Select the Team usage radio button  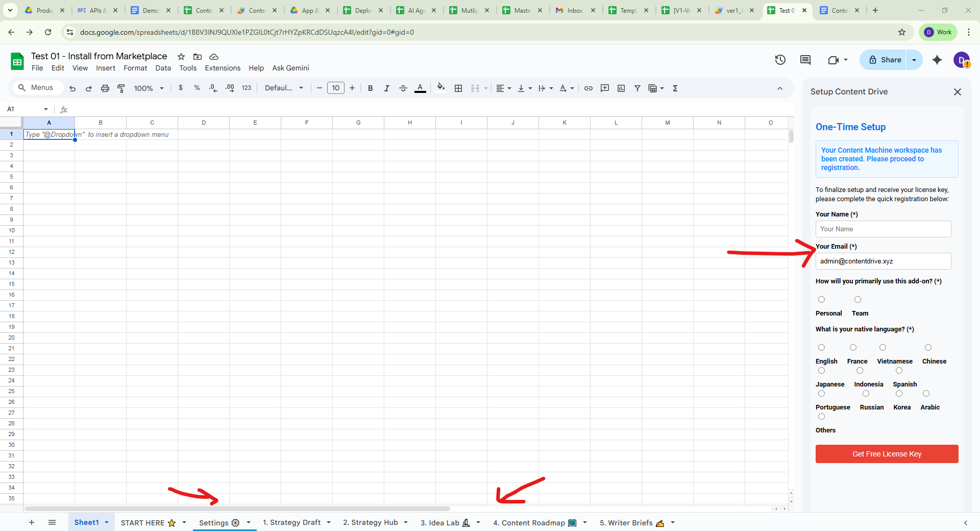857,300
